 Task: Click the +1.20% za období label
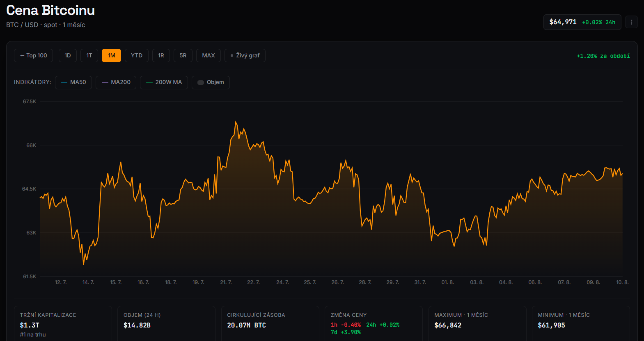pos(603,56)
